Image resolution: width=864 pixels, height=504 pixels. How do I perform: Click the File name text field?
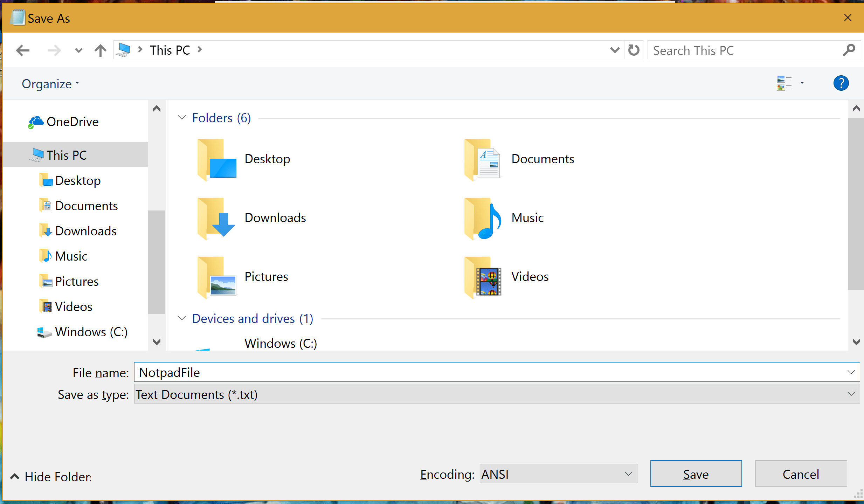pyautogui.click(x=490, y=372)
